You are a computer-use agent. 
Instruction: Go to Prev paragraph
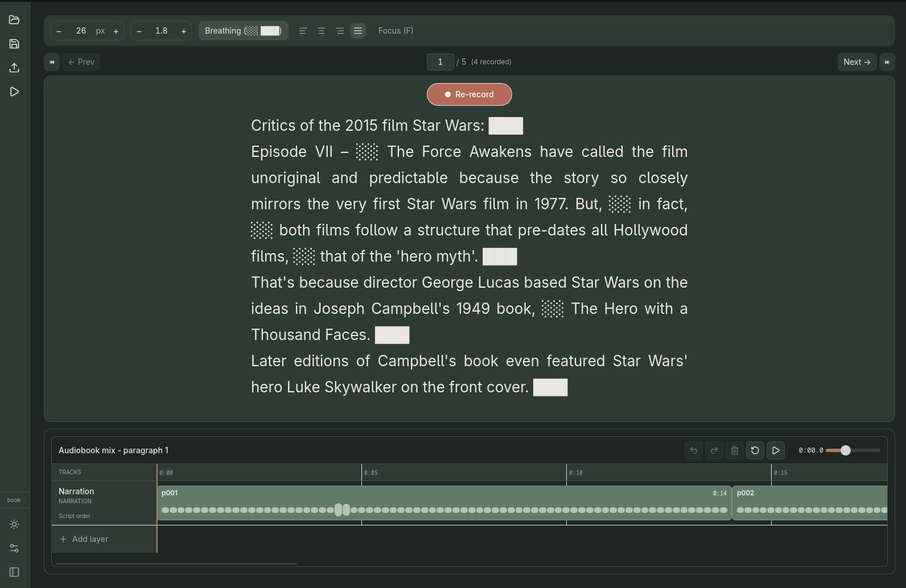tap(81, 62)
